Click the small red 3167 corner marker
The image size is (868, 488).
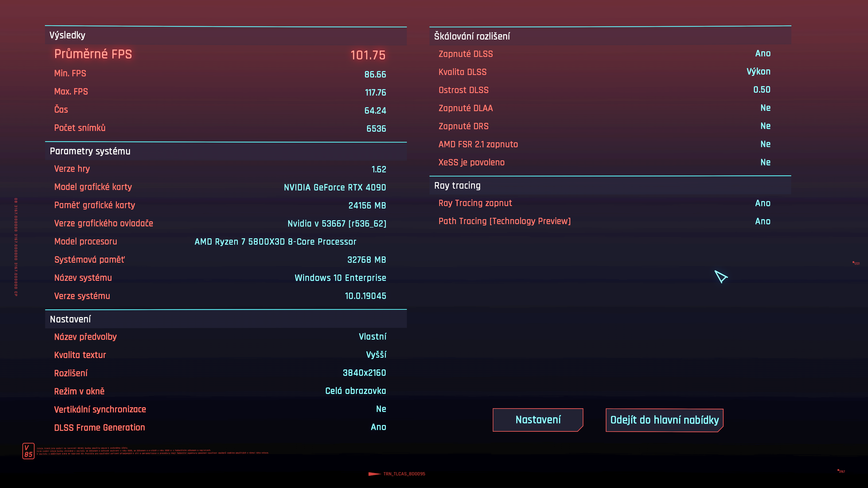tap(841, 471)
